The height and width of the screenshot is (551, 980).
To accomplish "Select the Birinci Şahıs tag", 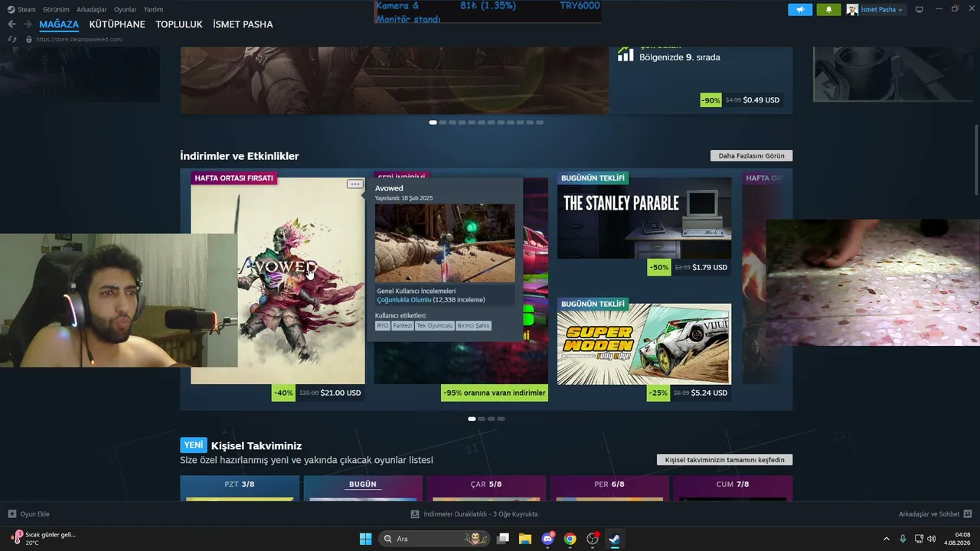I will pos(474,325).
